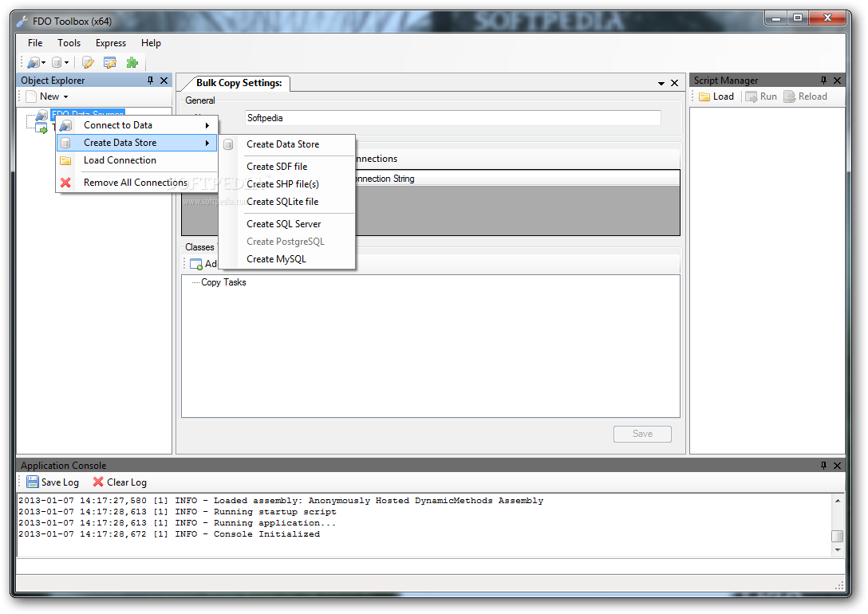
Task: Click the Save button
Action: (x=642, y=435)
